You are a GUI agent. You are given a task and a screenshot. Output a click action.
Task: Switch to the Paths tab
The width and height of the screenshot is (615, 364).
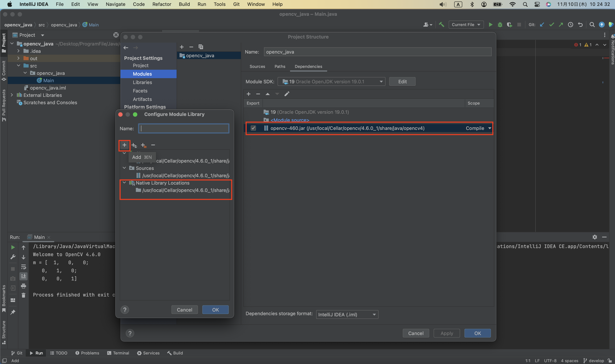tap(280, 66)
